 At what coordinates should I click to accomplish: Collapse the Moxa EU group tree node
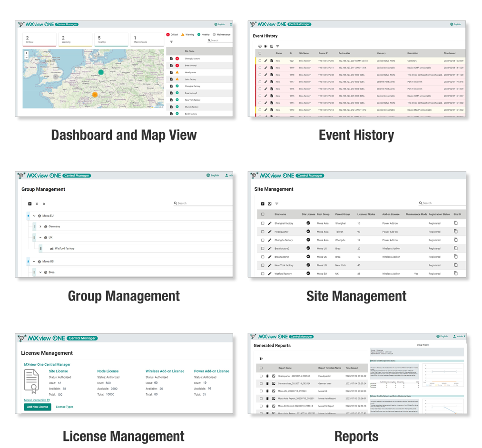tap(34, 216)
